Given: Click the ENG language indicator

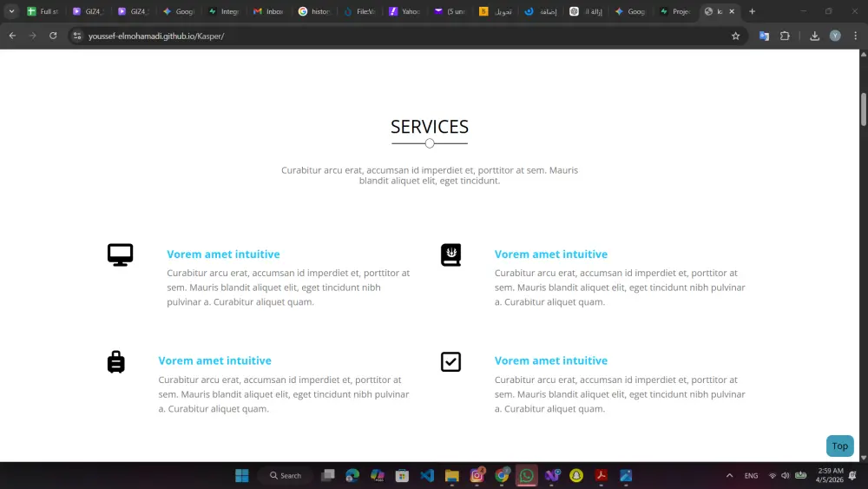Looking at the screenshot, I should click(751, 476).
